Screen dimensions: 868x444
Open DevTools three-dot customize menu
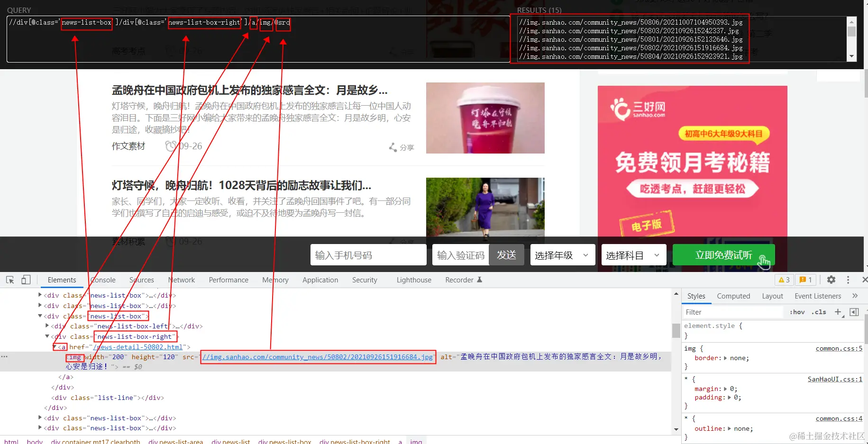point(848,280)
